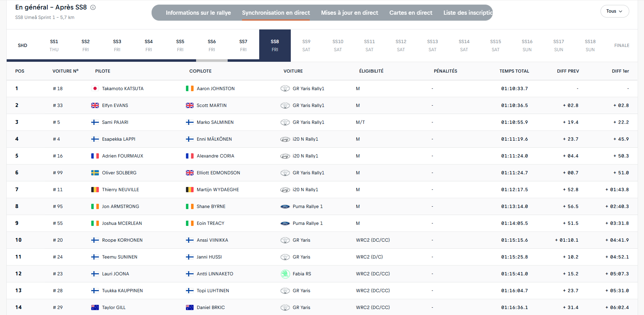The image size is (644, 315).
Task: Click co-driver name Martijn WYDAEGHE
Action: tap(218, 189)
